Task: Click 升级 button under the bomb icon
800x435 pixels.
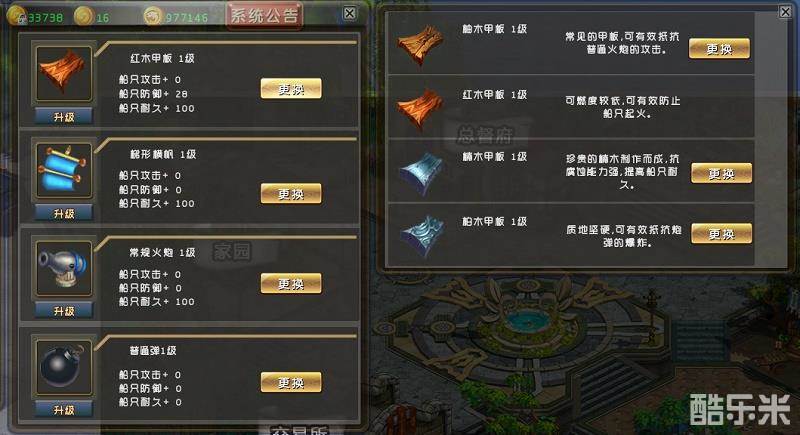Action: pos(64,410)
